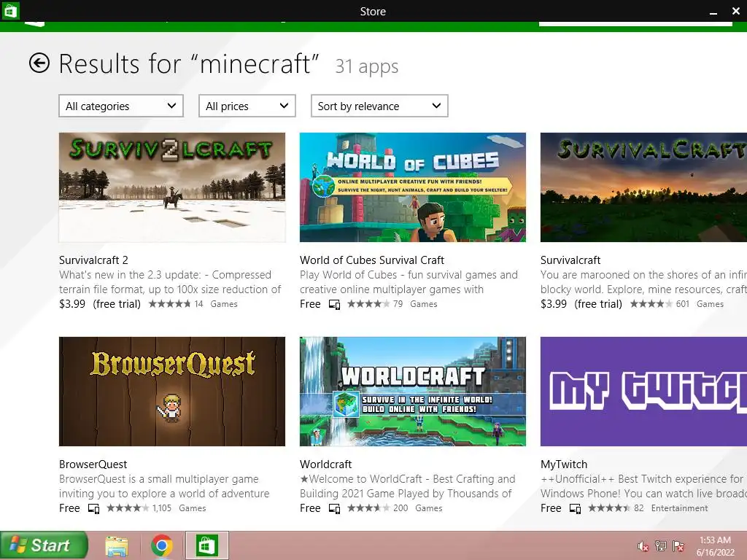Click the MyTwitch Entertainment category label
This screenshot has height=560, width=747.
(679, 508)
